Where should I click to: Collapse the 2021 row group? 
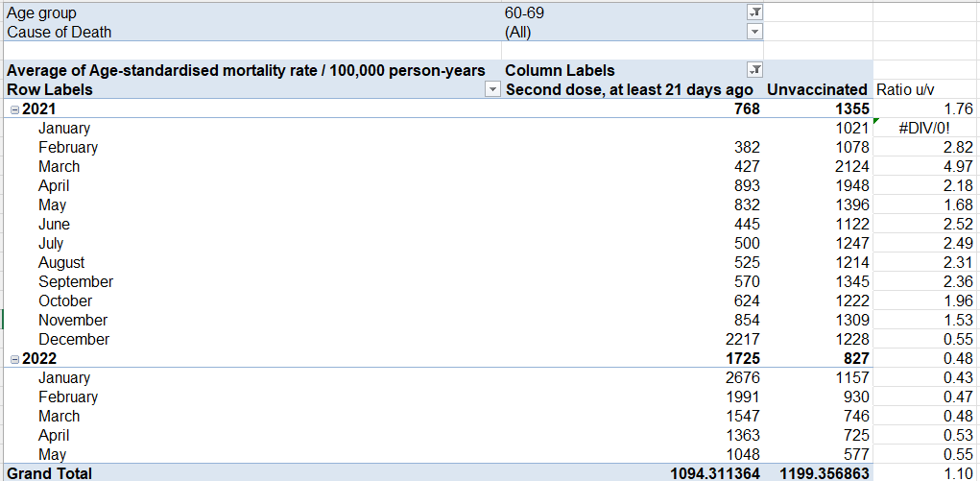(x=15, y=109)
